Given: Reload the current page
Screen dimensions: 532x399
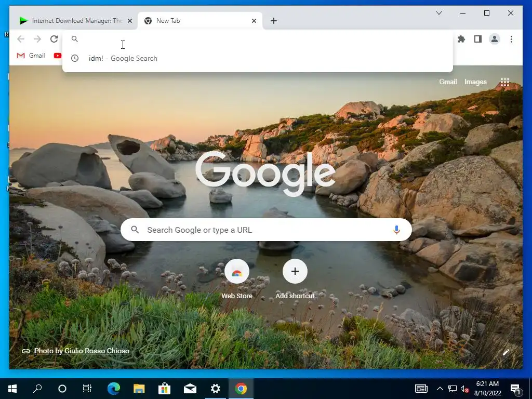Looking at the screenshot, I should pyautogui.click(x=54, y=39).
